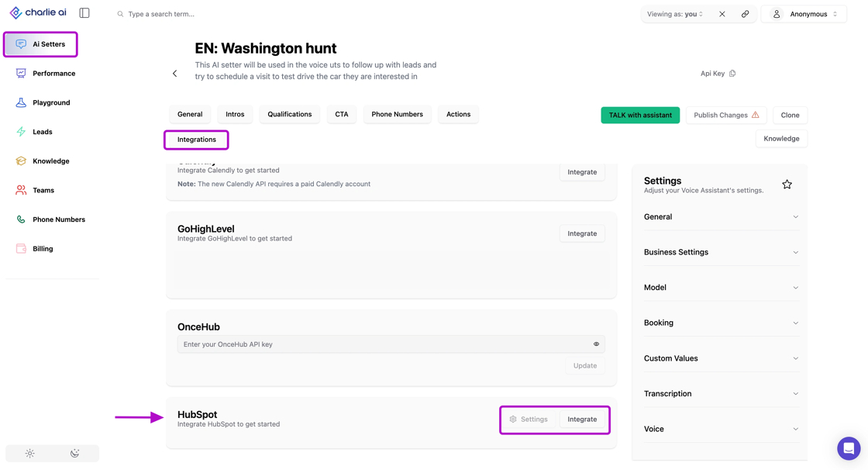Viewport: 868px width, 470px height.
Task: Toggle OneHub API key visibility eye
Action: point(596,344)
